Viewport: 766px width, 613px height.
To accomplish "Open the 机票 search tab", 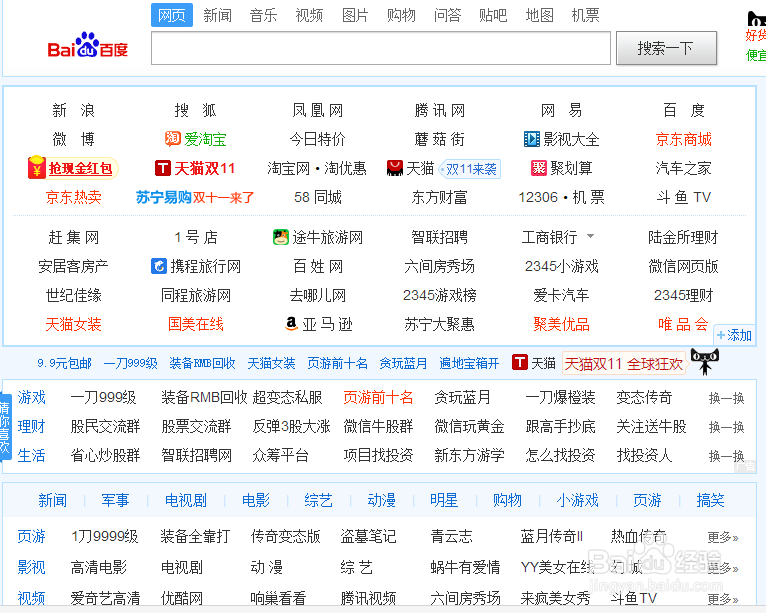I will pyautogui.click(x=585, y=15).
